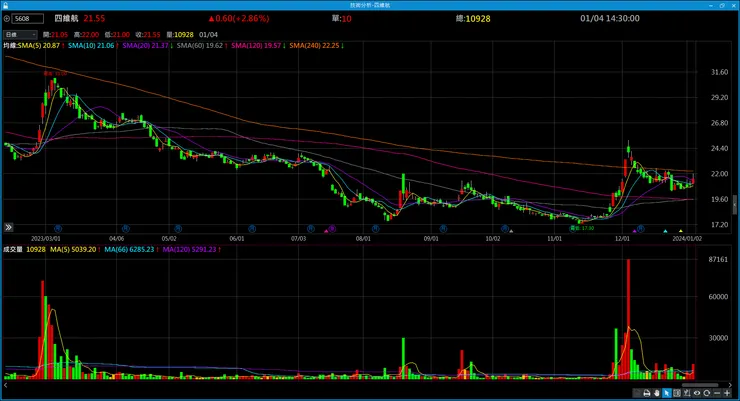The height and width of the screenshot is (401, 740).
Task: Click the monthly marker near 04/06
Action: [126, 229]
